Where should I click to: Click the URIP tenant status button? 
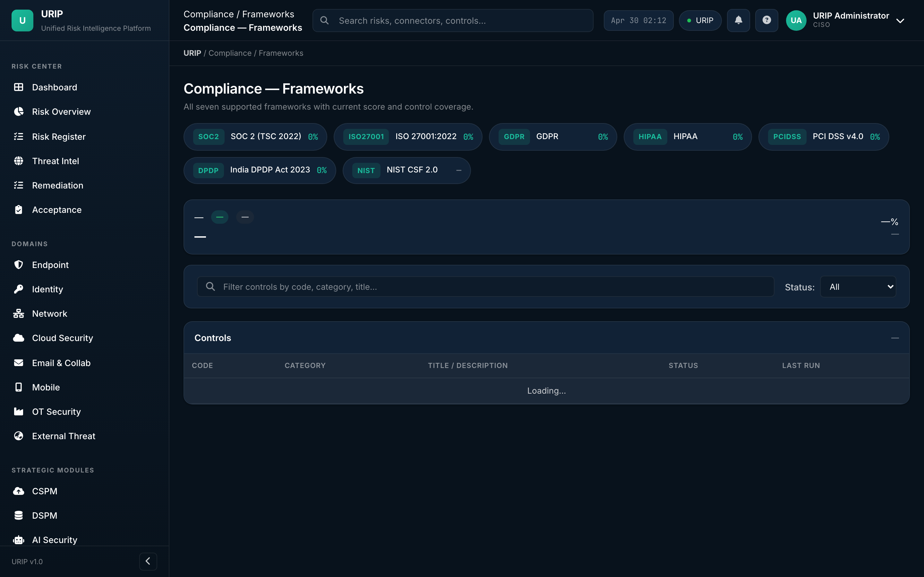(x=700, y=21)
